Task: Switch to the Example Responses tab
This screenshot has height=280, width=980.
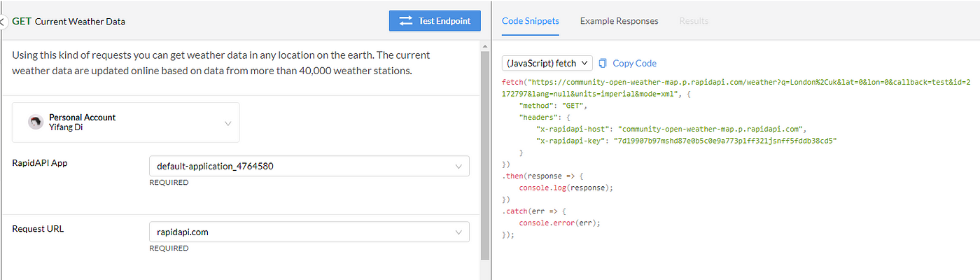Action: coord(619,21)
